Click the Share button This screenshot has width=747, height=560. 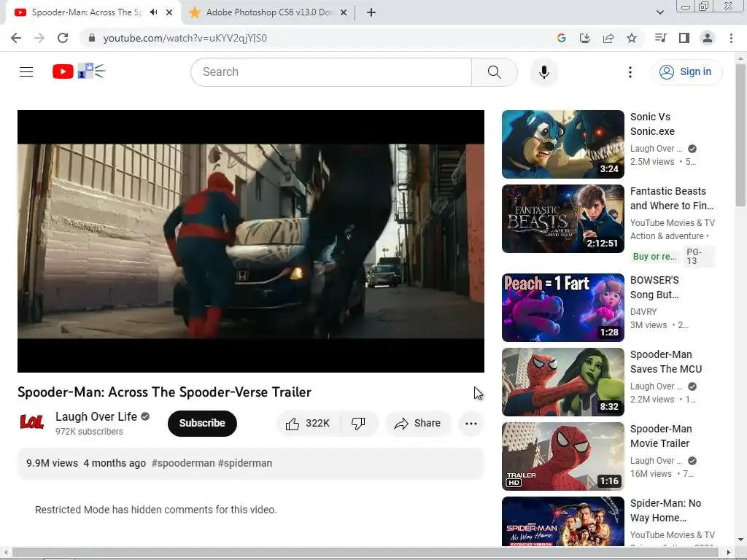[418, 424]
